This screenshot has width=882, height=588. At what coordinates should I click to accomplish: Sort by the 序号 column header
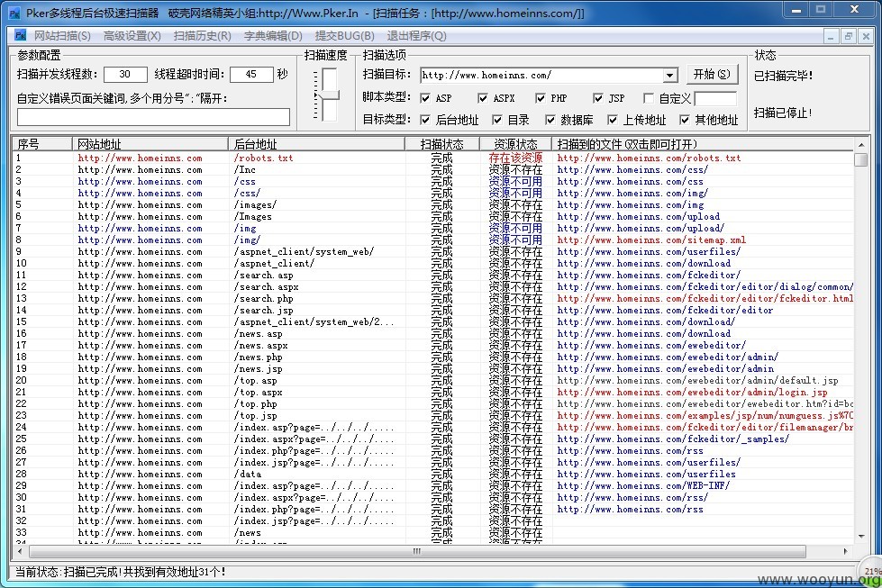pos(42,144)
